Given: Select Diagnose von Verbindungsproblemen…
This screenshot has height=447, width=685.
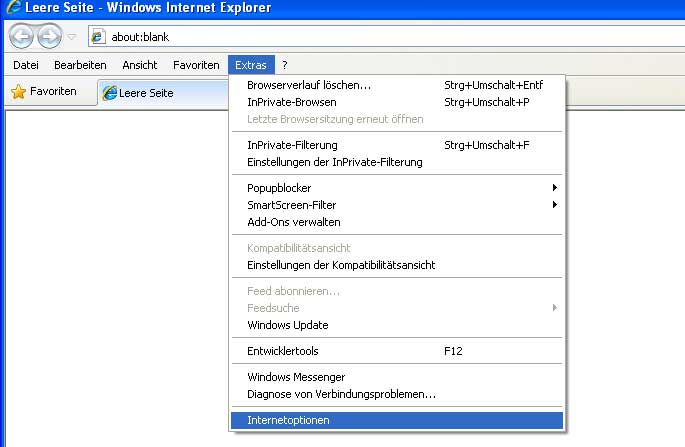Looking at the screenshot, I should coord(397,394).
